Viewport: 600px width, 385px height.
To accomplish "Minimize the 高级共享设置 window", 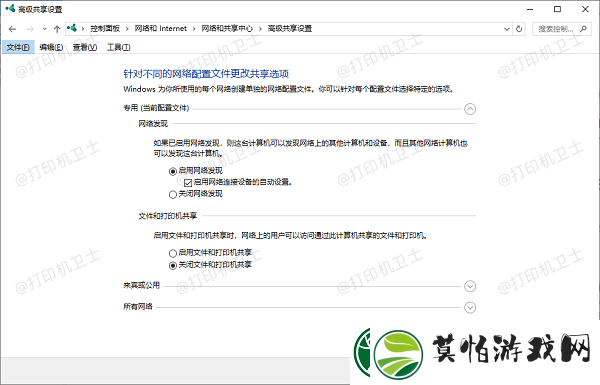I will pos(530,9).
